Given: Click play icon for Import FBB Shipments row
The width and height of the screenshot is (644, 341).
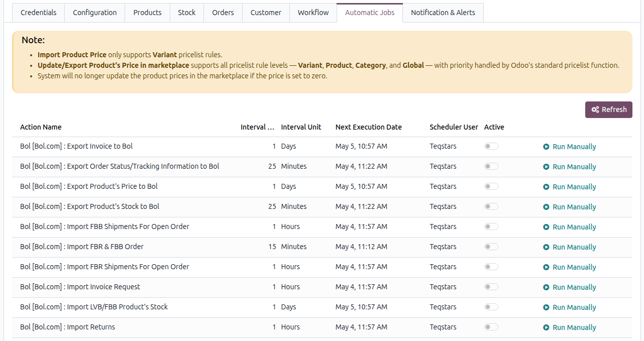Looking at the screenshot, I should 546,227.
